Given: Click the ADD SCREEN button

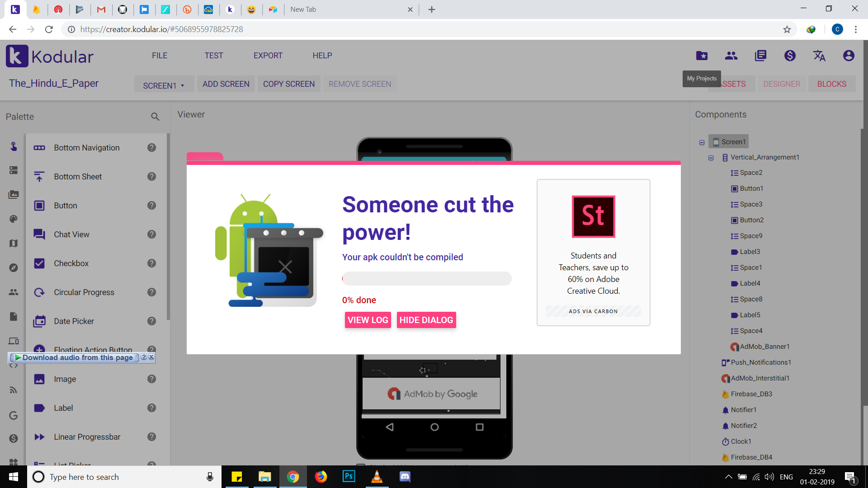Looking at the screenshot, I should 226,84.
